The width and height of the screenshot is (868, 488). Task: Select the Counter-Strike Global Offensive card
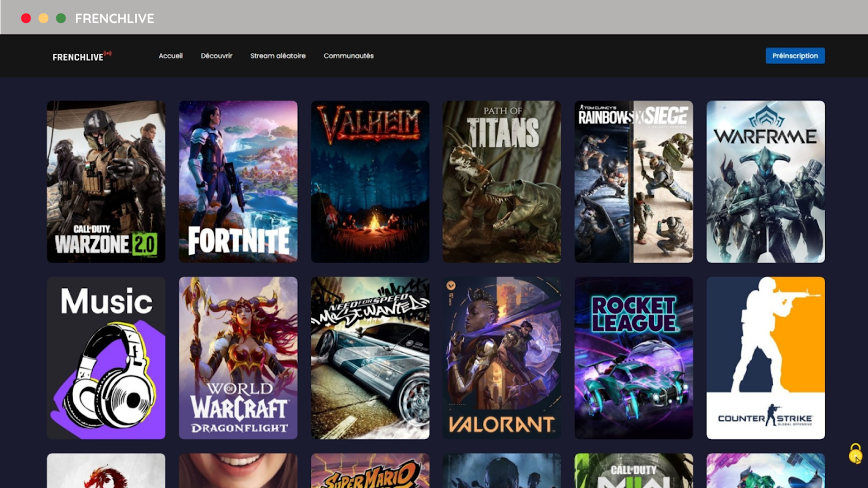[x=766, y=358]
